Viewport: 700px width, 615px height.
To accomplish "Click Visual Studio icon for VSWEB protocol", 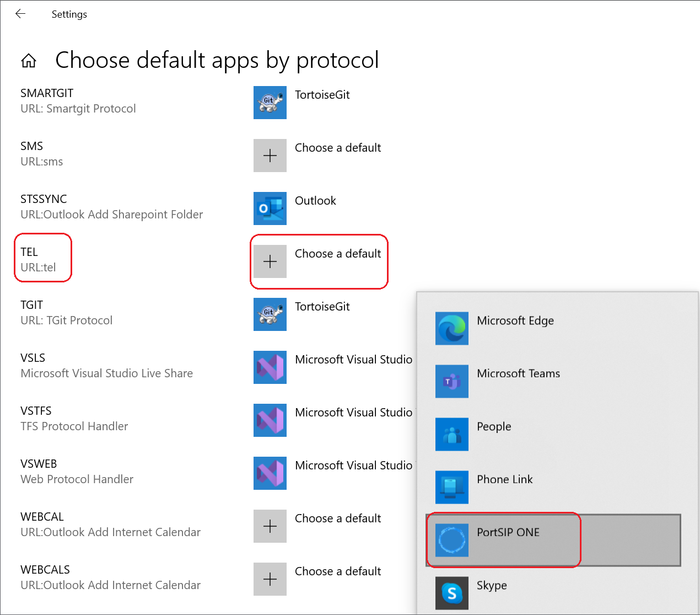I will [270, 473].
